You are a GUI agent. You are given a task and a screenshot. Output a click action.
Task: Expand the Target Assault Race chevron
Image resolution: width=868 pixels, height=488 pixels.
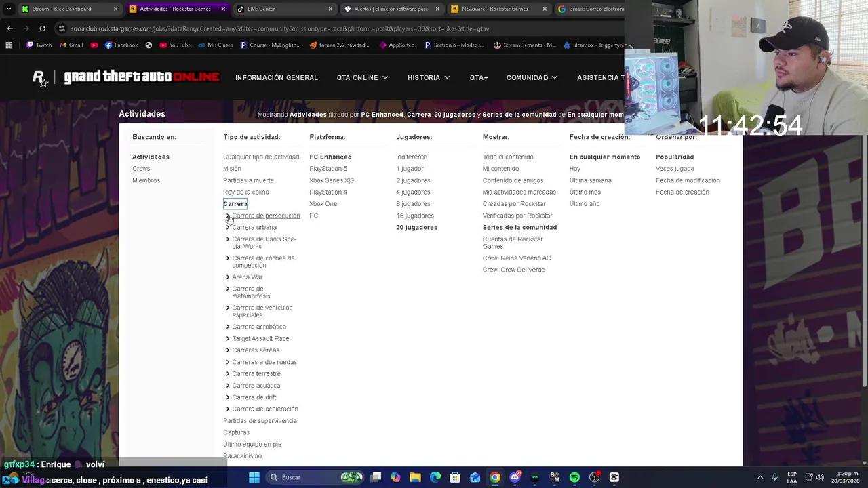[x=228, y=338]
